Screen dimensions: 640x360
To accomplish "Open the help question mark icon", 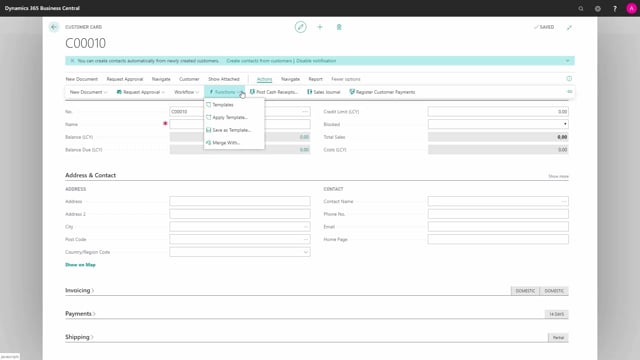I will tap(615, 8).
